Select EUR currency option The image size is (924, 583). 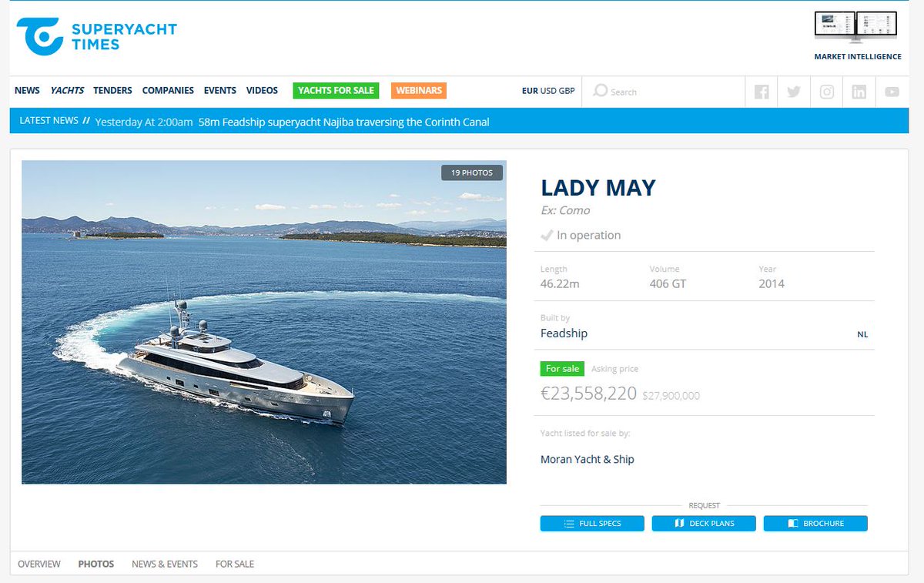point(530,91)
